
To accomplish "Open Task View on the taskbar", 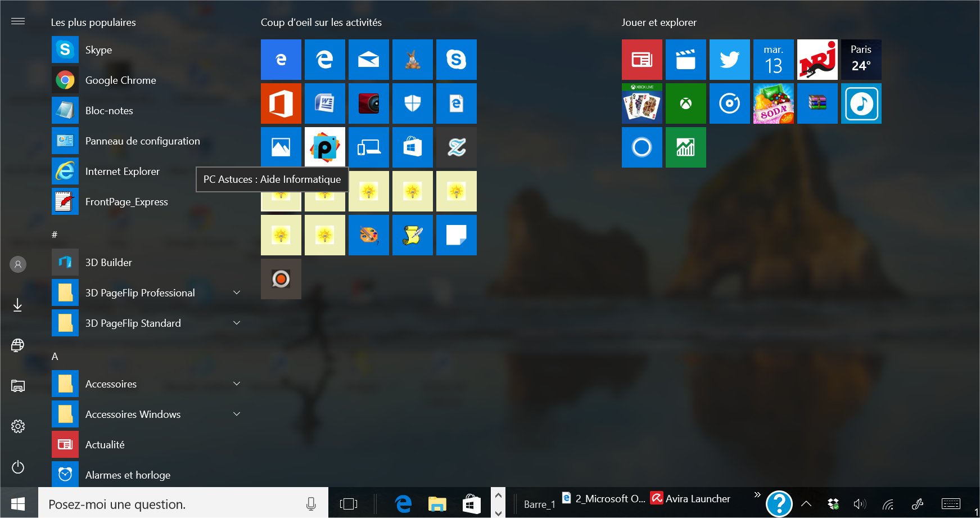I will pyautogui.click(x=349, y=503).
